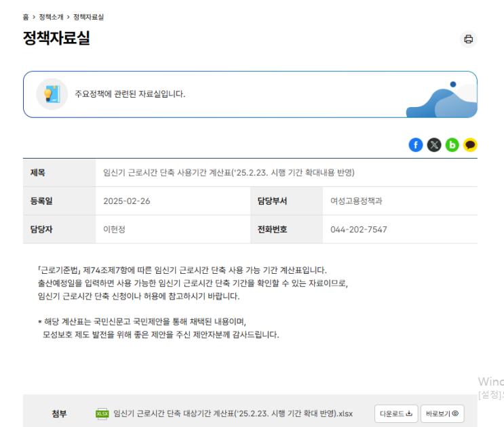Click the line 임신기 근로시간 단축 신청이나 허용에 참고하시기 바랍니다.
Viewport: 504px width, 427px height.
[138, 296]
